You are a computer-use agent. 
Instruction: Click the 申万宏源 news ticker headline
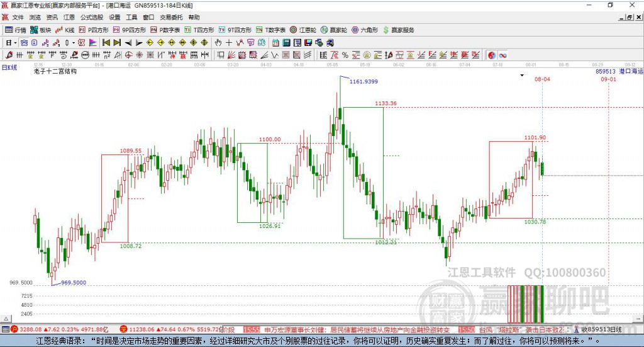pos(357,330)
